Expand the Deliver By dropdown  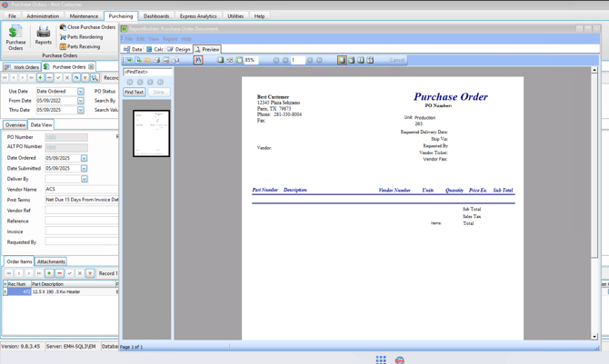click(84, 179)
